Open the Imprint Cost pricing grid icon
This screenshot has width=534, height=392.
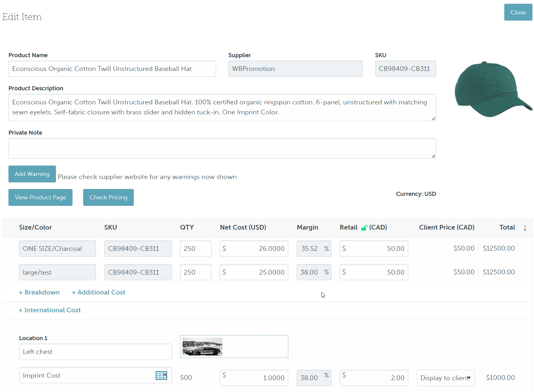click(161, 375)
